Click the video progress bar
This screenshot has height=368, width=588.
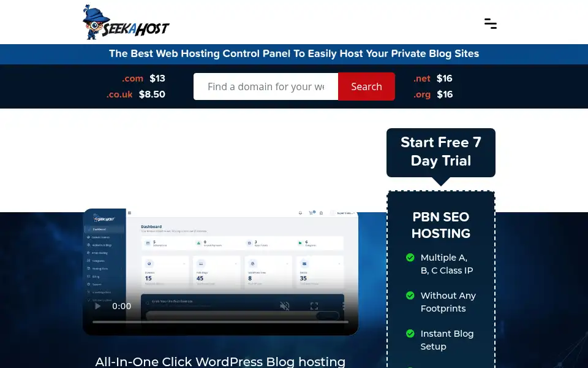221,322
